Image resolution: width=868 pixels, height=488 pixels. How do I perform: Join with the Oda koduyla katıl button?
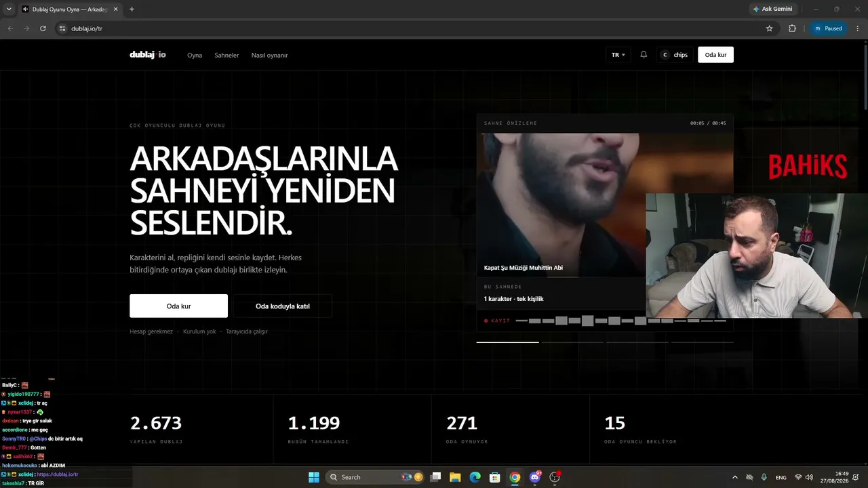click(x=283, y=306)
